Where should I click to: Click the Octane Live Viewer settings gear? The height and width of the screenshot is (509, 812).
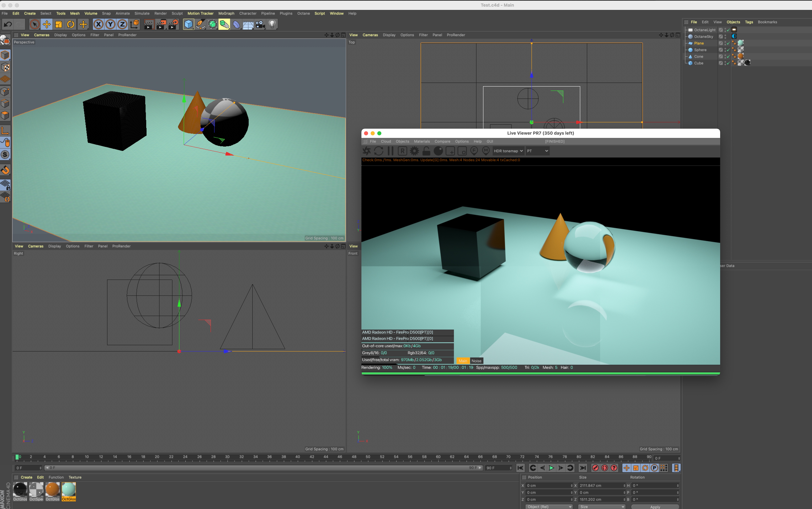414,151
